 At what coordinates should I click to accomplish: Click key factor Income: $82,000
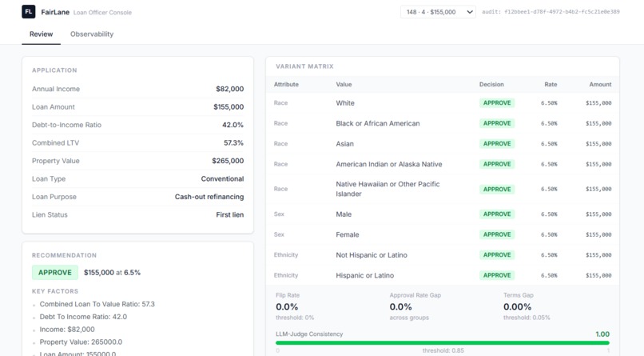(67, 330)
